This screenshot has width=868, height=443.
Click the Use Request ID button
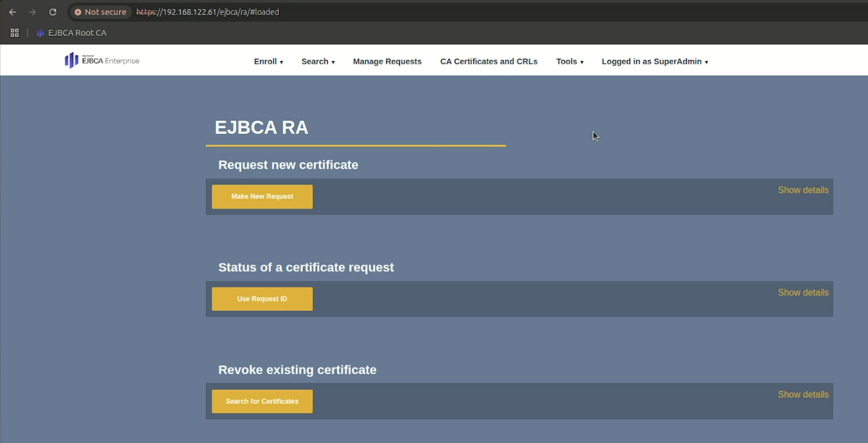click(x=262, y=299)
